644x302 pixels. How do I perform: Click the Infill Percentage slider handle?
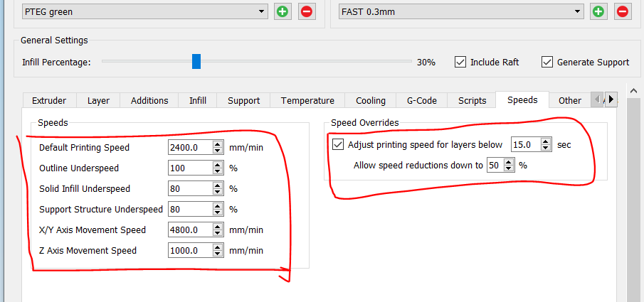[196, 62]
